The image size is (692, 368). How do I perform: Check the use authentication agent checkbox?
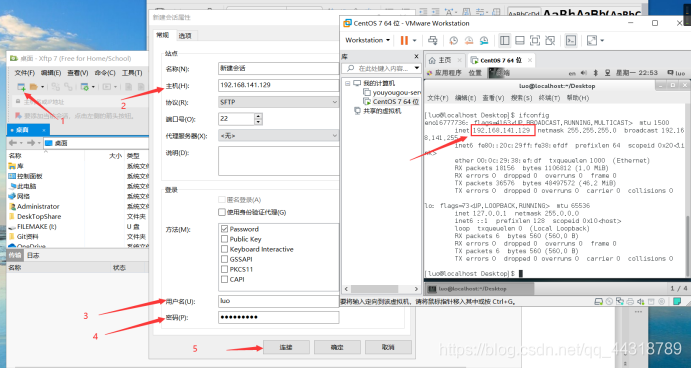pos(222,212)
